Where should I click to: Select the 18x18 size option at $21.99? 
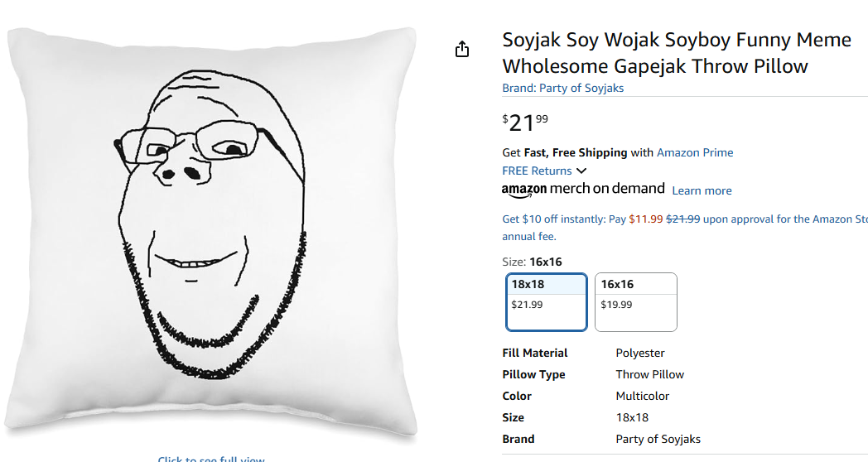pyautogui.click(x=547, y=302)
